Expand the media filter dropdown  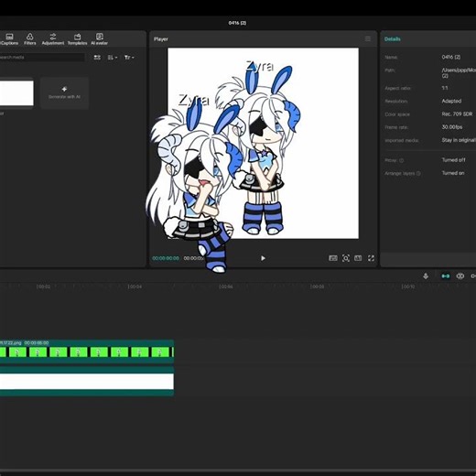(129, 58)
